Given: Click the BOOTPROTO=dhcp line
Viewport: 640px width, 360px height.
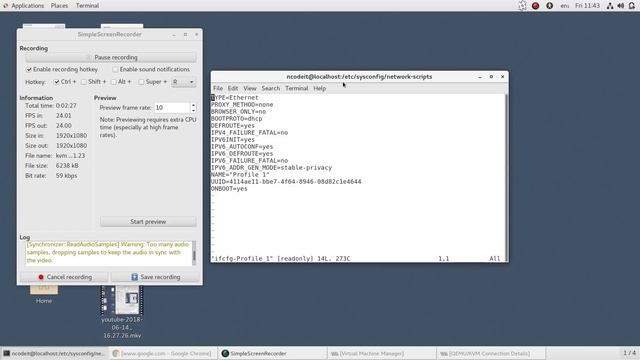Looking at the screenshot, I should tap(237, 119).
